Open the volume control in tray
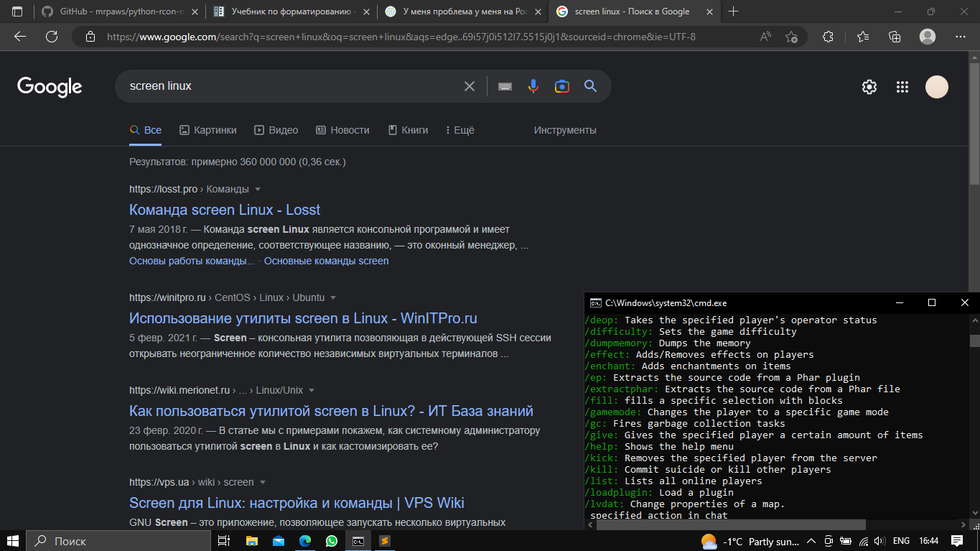This screenshot has height=551, width=980. pyautogui.click(x=879, y=541)
